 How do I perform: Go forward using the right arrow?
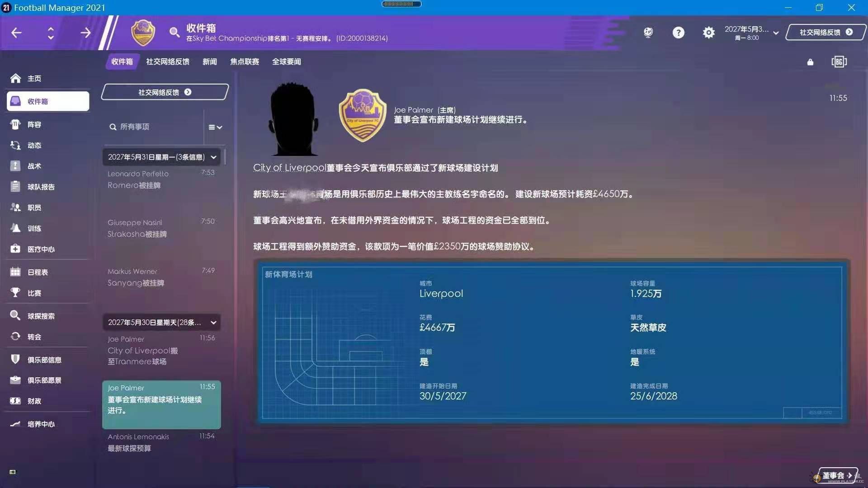tap(85, 33)
